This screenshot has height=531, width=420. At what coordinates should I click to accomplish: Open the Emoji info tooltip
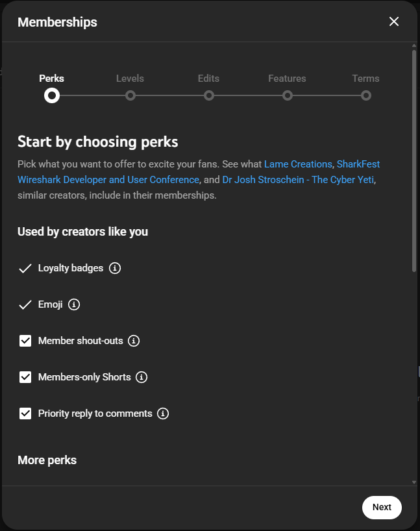[73, 304]
